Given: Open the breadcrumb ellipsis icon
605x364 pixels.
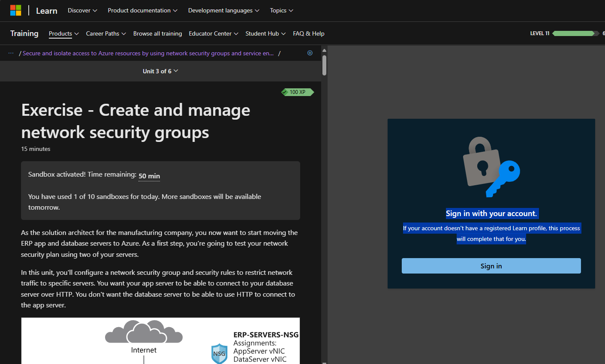Looking at the screenshot, I should click(11, 53).
